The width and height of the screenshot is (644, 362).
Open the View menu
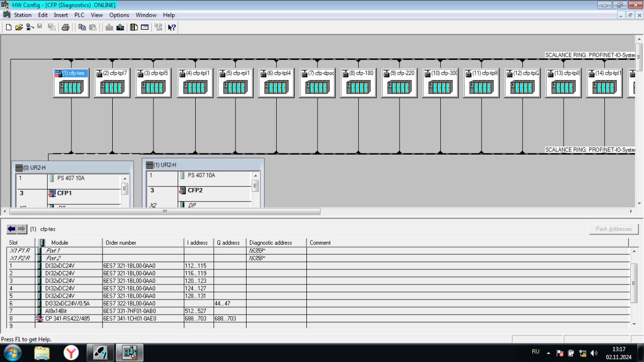(97, 15)
